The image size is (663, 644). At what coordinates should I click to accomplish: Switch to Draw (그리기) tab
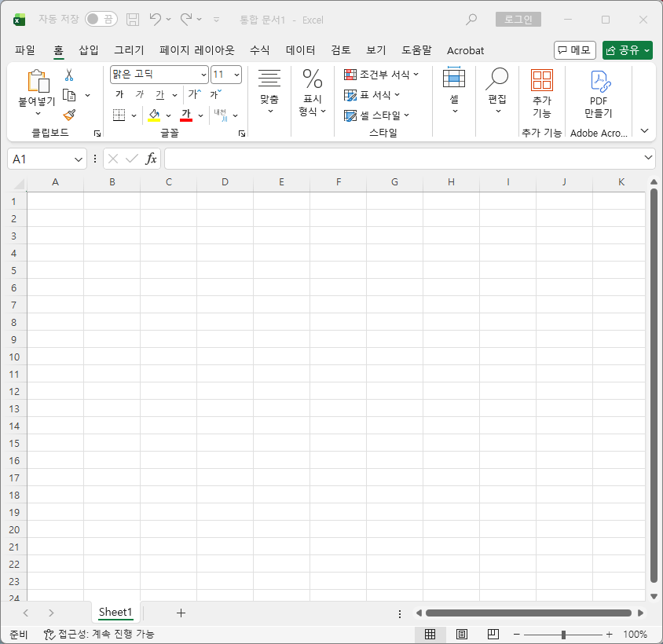pos(129,50)
